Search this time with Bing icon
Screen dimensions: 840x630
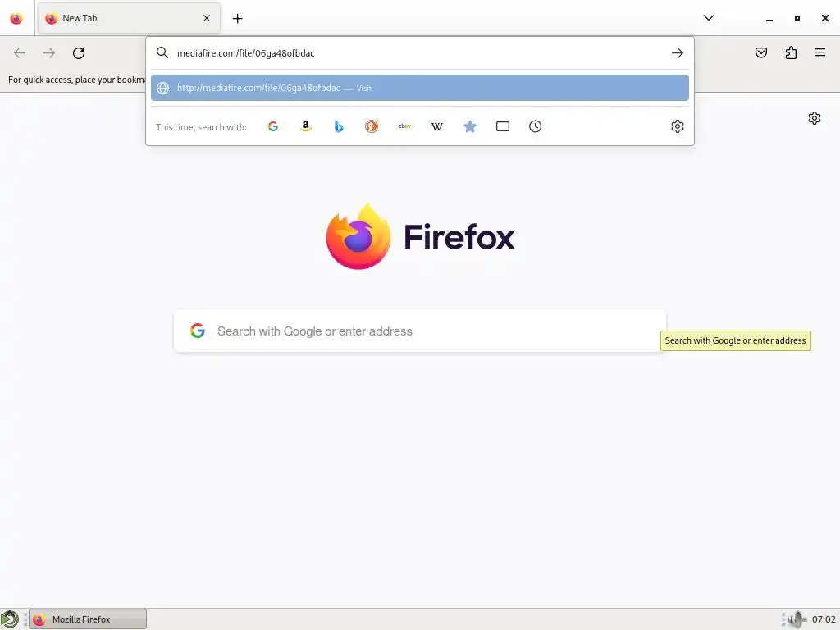pyautogui.click(x=339, y=126)
